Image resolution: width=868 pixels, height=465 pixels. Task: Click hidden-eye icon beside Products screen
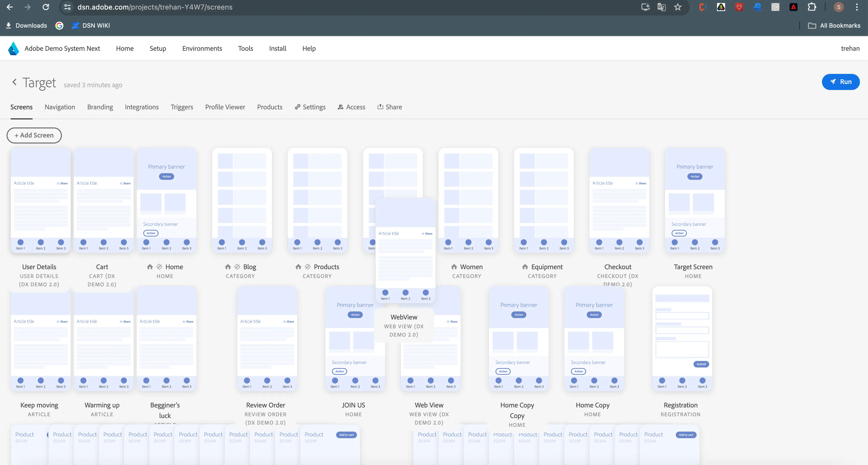tap(308, 267)
